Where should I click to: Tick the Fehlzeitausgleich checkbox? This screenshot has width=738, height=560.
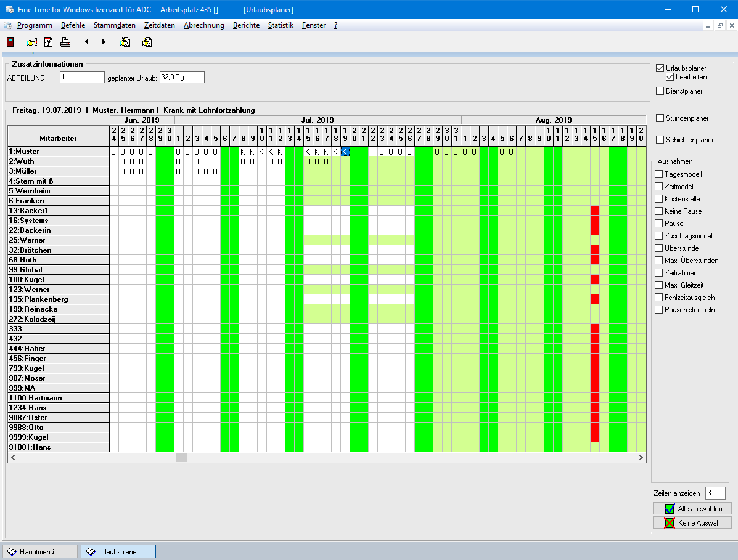659,297
